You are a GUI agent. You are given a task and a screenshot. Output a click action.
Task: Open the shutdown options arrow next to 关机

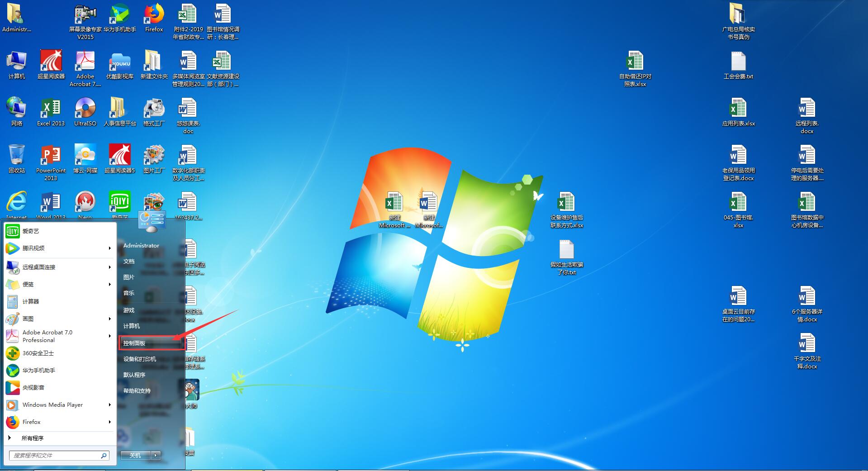point(156,456)
